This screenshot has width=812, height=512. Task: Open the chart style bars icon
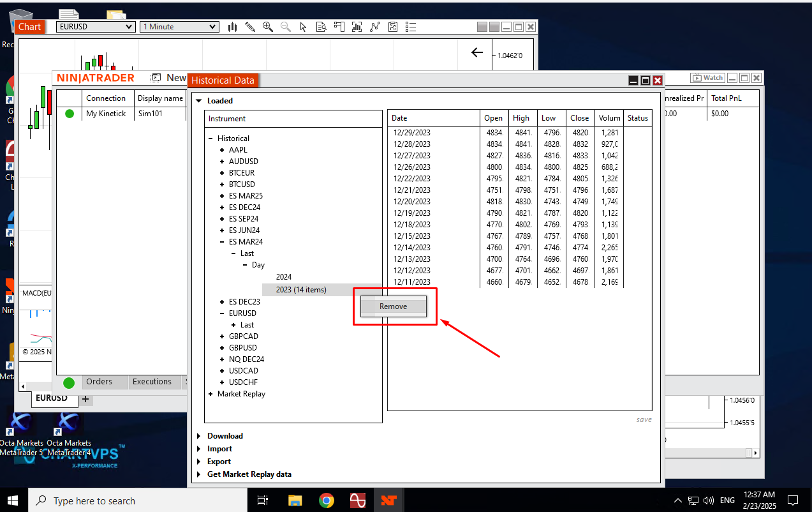pyautogui.click(x=233, y=27)
